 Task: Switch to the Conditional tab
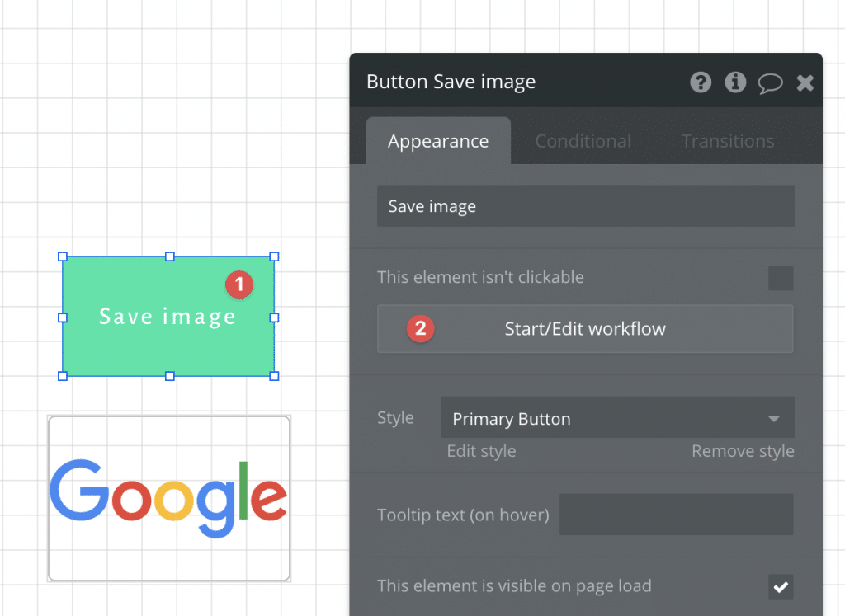click(583, 141)
